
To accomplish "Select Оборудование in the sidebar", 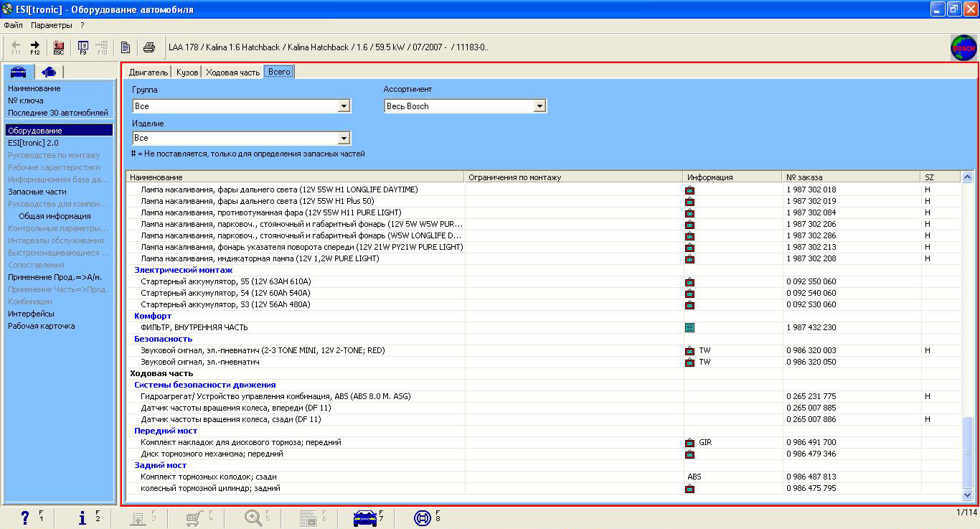I will (x=59, y=131).
